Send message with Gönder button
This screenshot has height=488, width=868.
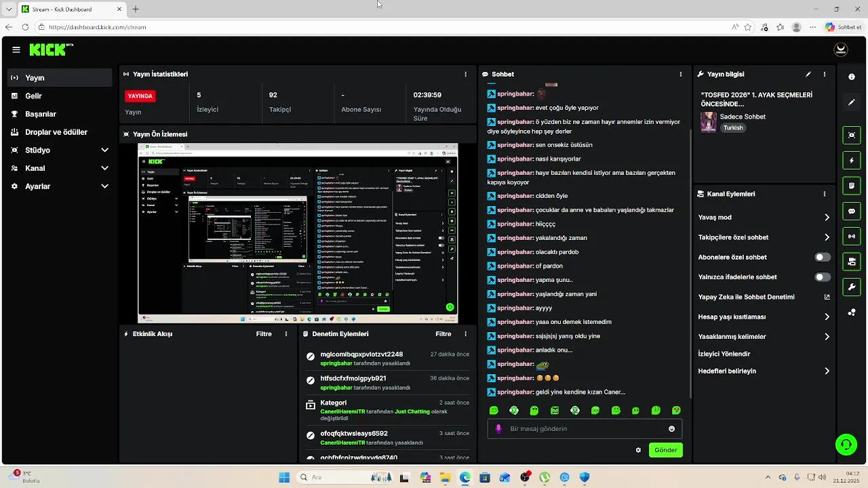click(x=666, y=450)
